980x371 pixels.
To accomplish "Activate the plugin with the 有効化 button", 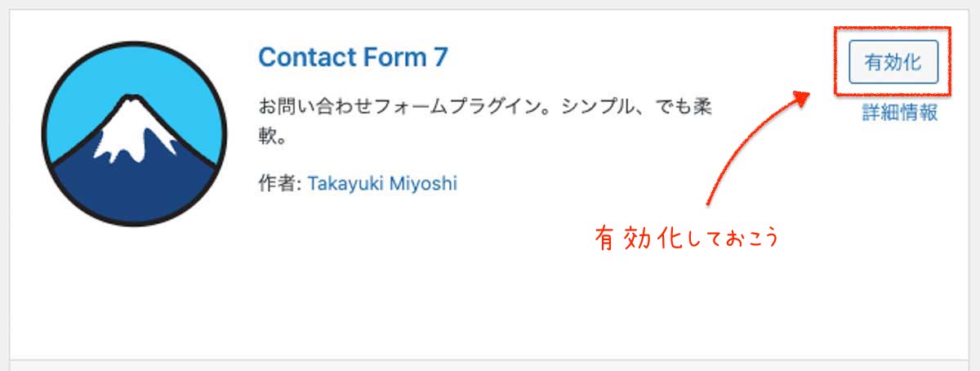I will point(893,63).
